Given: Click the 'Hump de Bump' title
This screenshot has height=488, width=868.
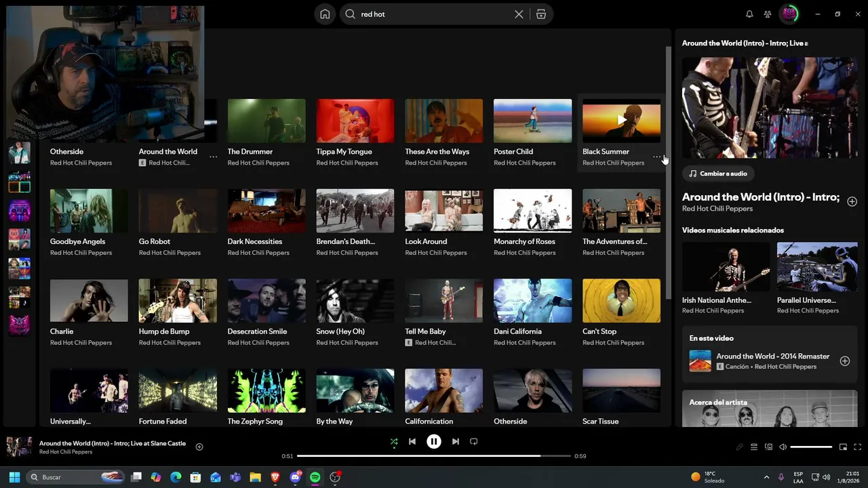Looking at the screenshot, I should pyautogui.click(x=164, y=332).
